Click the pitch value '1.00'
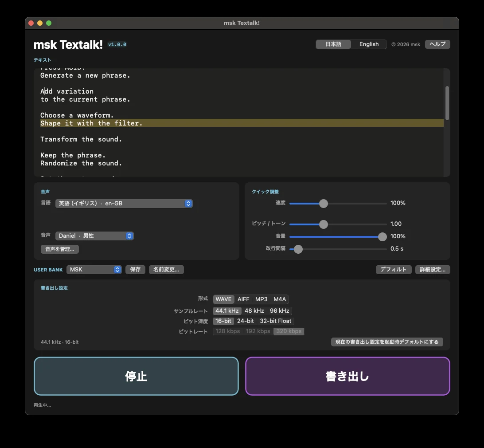This screenshot has height=448, width=484. tap(396, 224)
